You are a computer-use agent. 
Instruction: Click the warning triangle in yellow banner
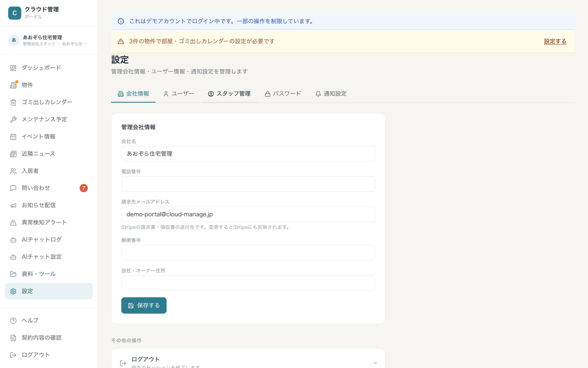click(121, 41)
